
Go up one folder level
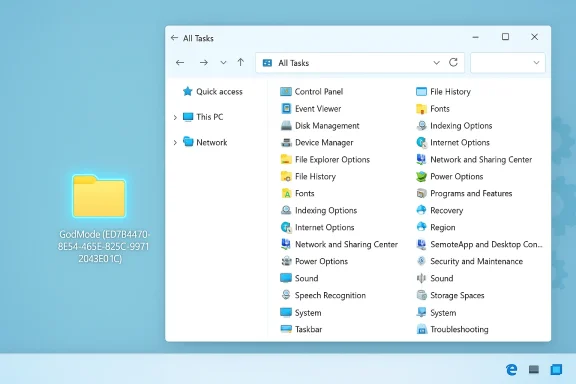[x=241, y=62]
